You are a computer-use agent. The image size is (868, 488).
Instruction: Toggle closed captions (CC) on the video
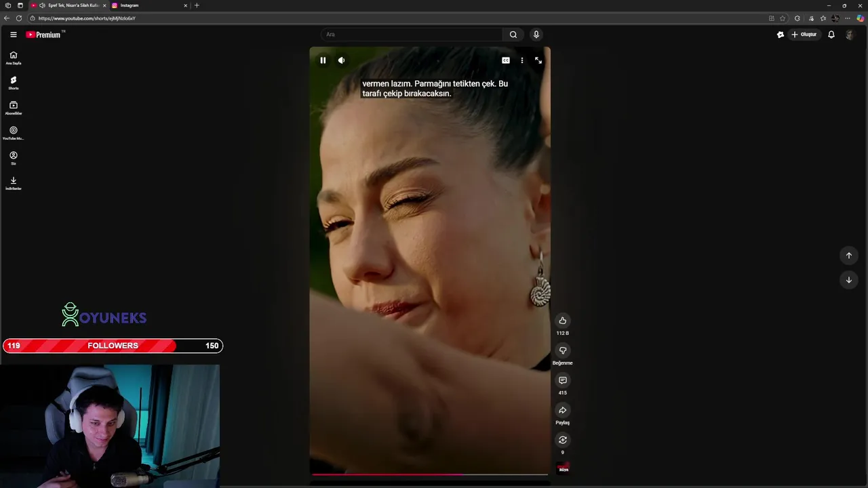[x=506, y=60]
